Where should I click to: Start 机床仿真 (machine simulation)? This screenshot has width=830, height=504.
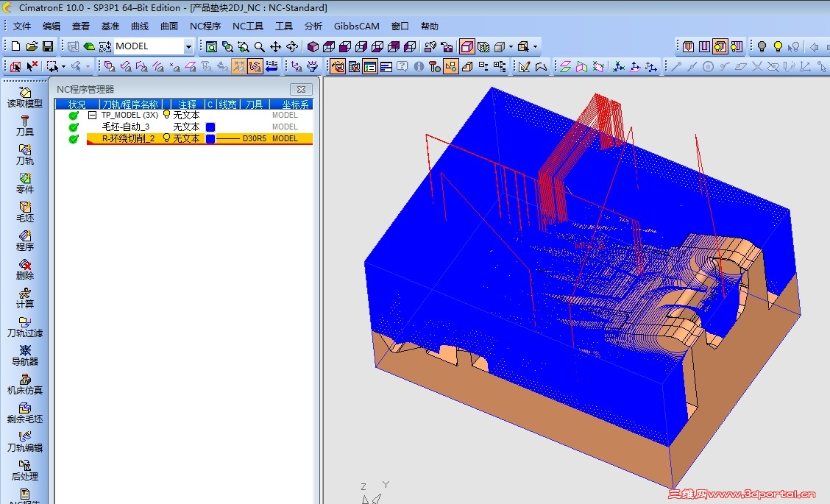pyautogui.click(x=25, y=384)
